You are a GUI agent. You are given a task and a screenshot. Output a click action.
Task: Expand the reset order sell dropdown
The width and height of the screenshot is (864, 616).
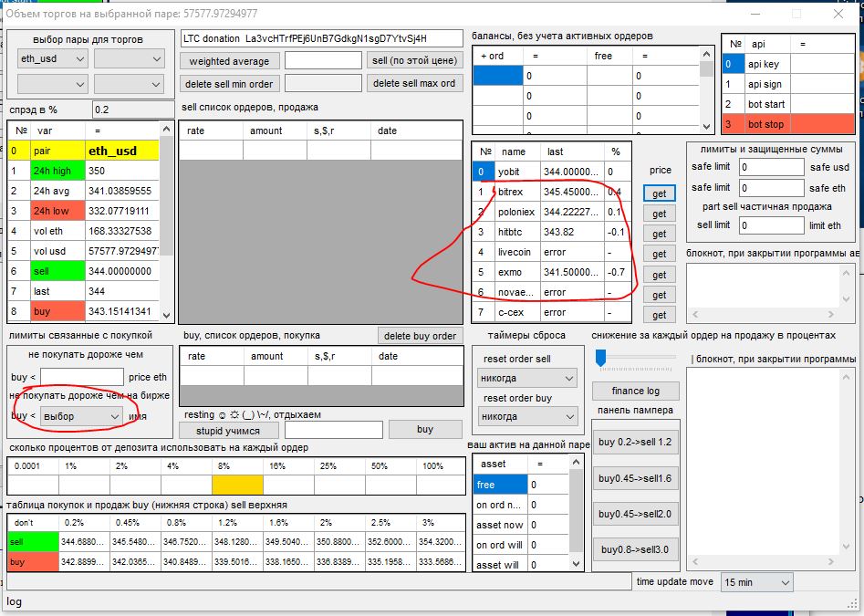pyautogui.click(x=527, y=378)
